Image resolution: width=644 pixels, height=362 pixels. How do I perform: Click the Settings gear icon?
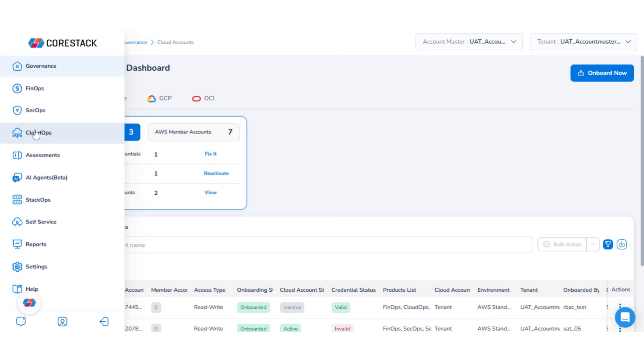pos(17,267)
